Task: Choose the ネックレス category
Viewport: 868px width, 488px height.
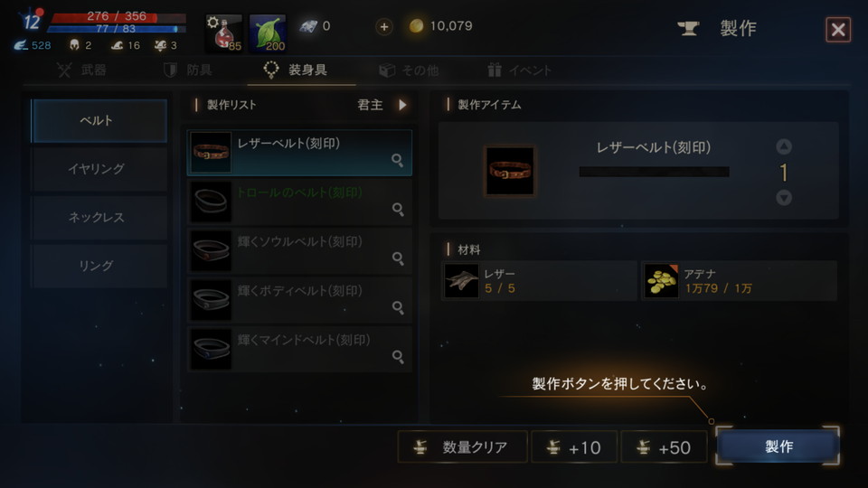Action: 99,218
